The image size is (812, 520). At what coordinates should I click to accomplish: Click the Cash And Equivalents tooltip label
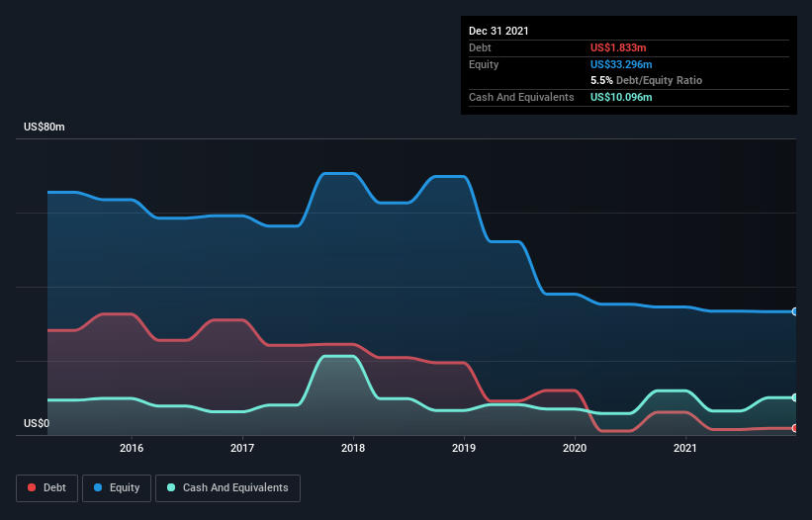[521, 97]
